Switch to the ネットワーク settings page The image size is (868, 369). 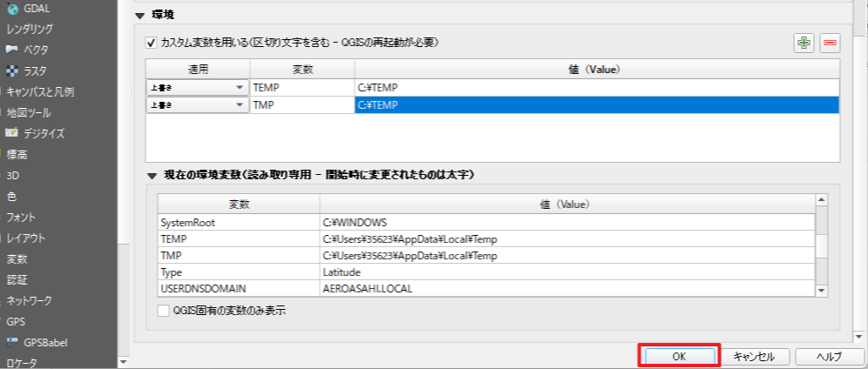pos(30,300)
